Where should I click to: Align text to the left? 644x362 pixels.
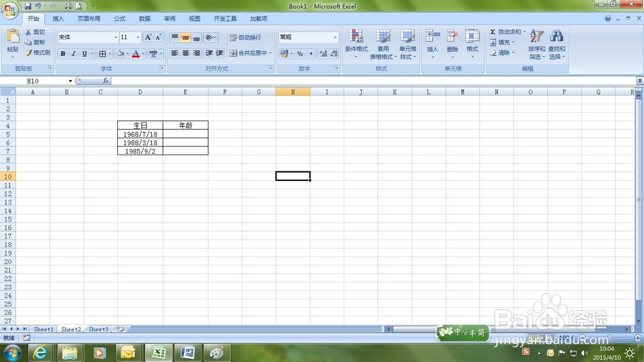coord(175,53)
